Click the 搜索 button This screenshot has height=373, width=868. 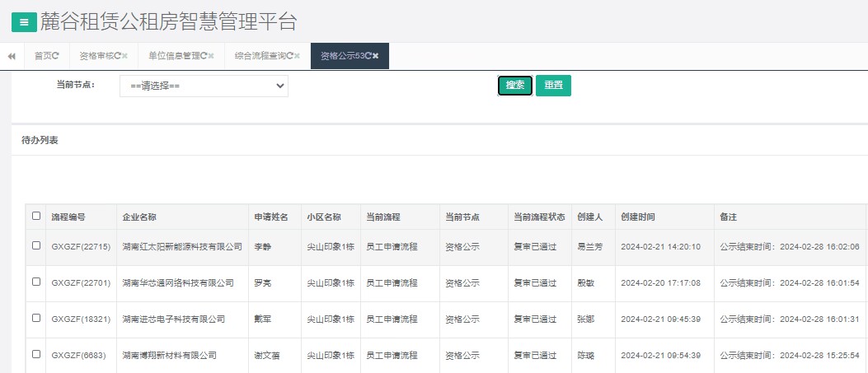515,86
